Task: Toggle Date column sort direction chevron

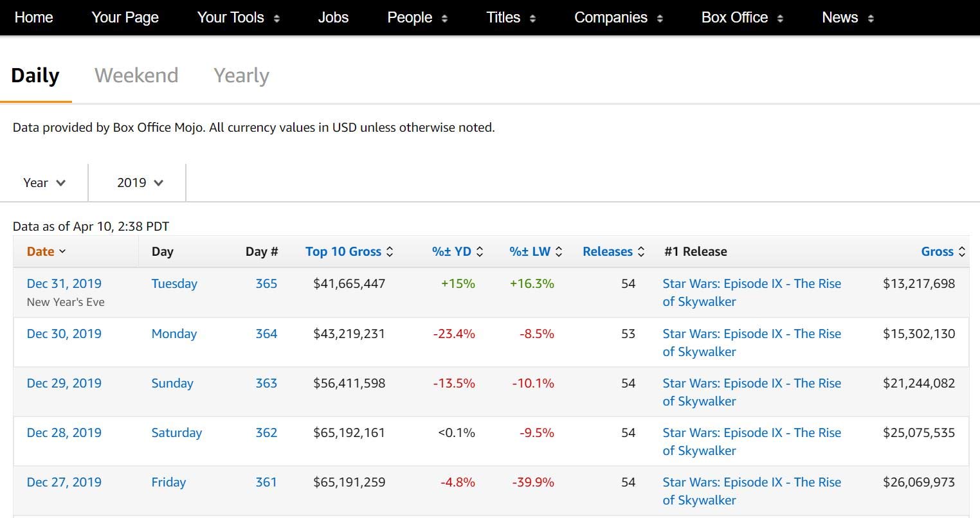Action: point(62,252)
